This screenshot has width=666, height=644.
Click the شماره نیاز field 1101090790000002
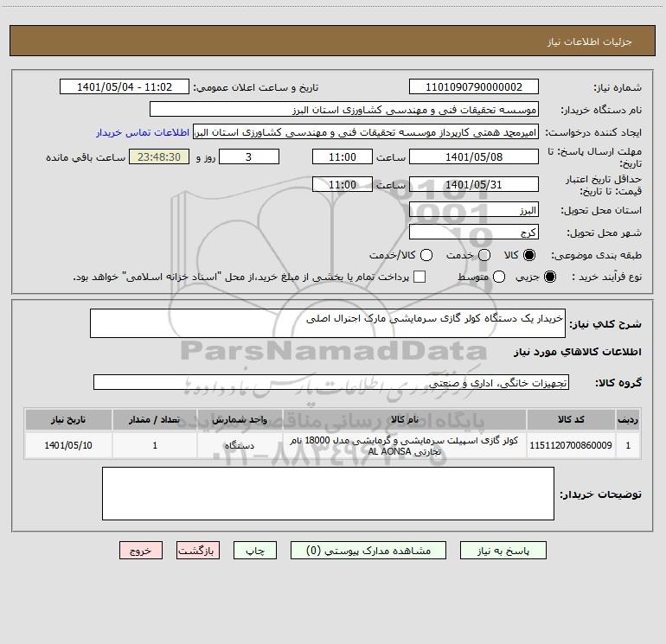(474, 87)
